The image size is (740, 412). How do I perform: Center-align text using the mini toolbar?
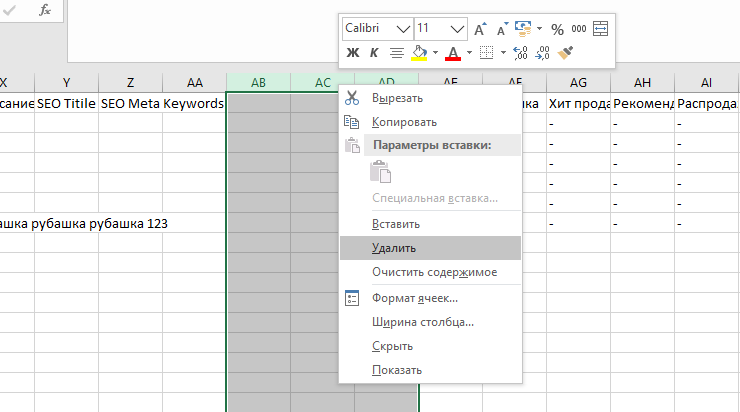[x=397, y=52]
